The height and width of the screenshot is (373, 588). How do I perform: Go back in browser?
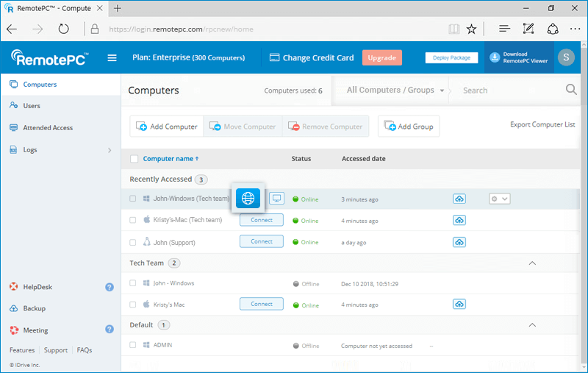[x=12, y=29]
